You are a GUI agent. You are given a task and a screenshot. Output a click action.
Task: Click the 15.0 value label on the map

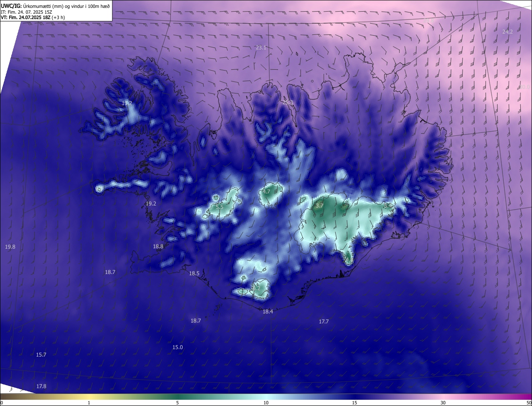point(177,347)
